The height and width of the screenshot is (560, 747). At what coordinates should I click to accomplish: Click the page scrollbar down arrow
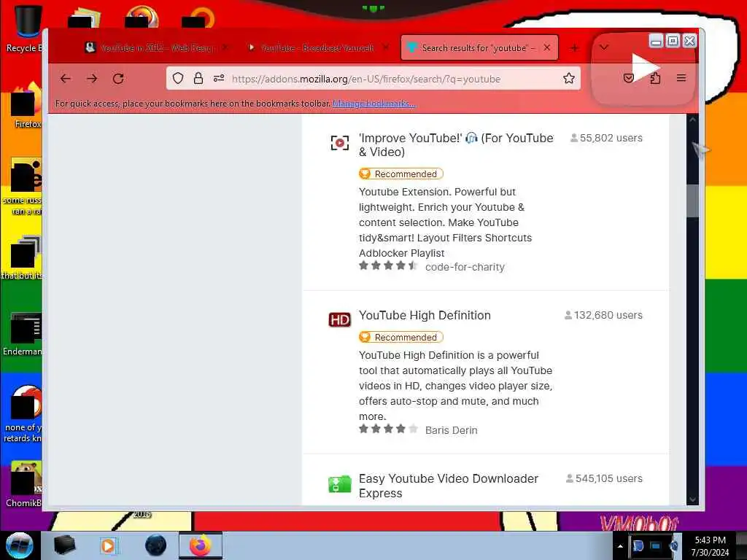click(x=693, y=499)
